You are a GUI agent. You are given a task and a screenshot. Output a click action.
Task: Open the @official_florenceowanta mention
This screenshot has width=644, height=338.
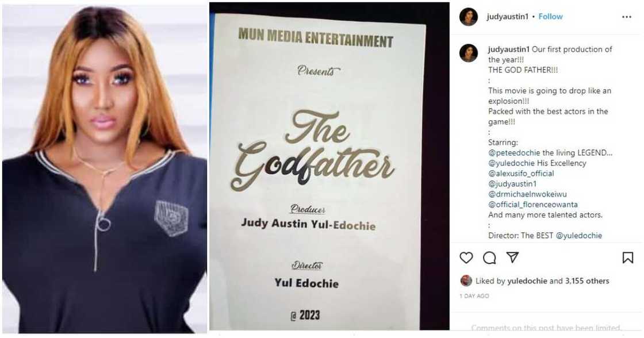coord(533,204)
